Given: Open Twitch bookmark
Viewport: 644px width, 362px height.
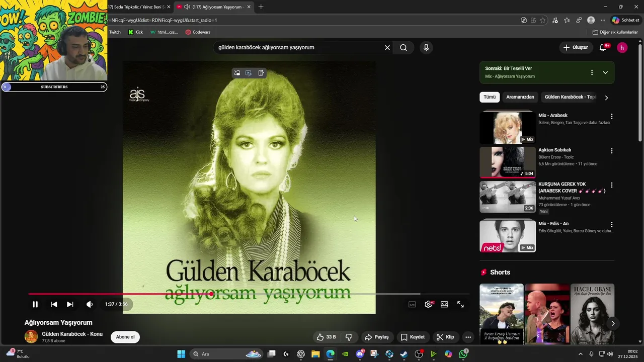Looking at the screenshot, I should click(115, 32).
